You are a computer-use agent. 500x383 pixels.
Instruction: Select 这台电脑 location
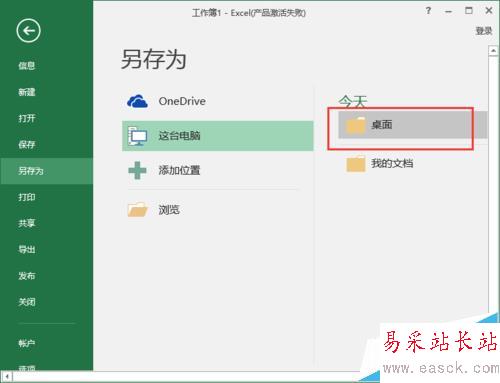point(218,136)
